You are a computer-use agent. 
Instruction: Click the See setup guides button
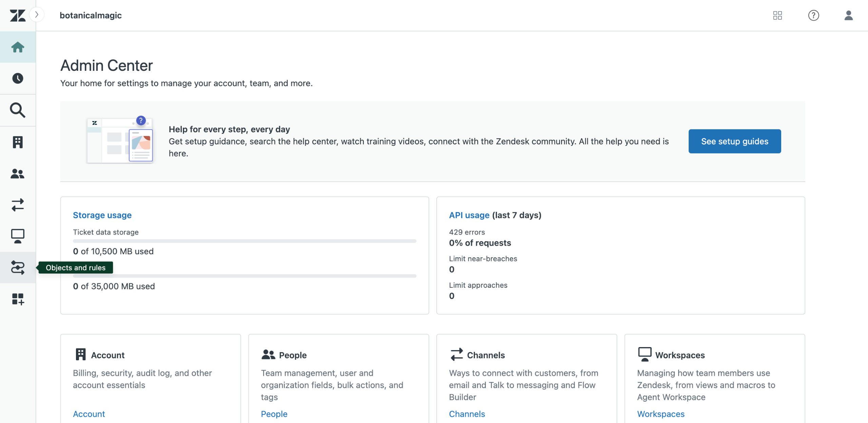734,141
